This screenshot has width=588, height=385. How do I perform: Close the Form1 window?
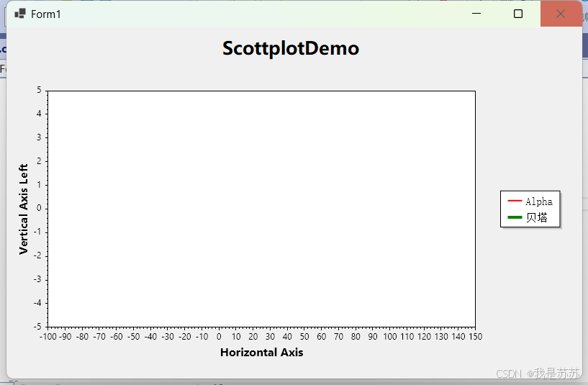(561, 14)
